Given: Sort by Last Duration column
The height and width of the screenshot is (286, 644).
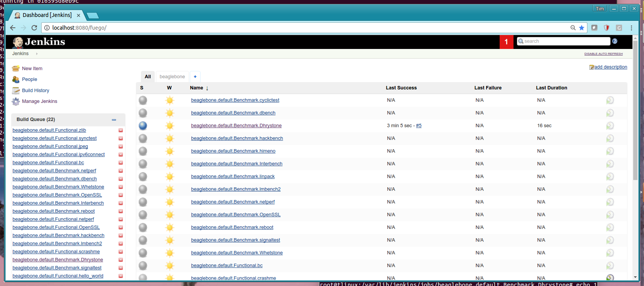Looking at the screenshot, I should [551, 88].
